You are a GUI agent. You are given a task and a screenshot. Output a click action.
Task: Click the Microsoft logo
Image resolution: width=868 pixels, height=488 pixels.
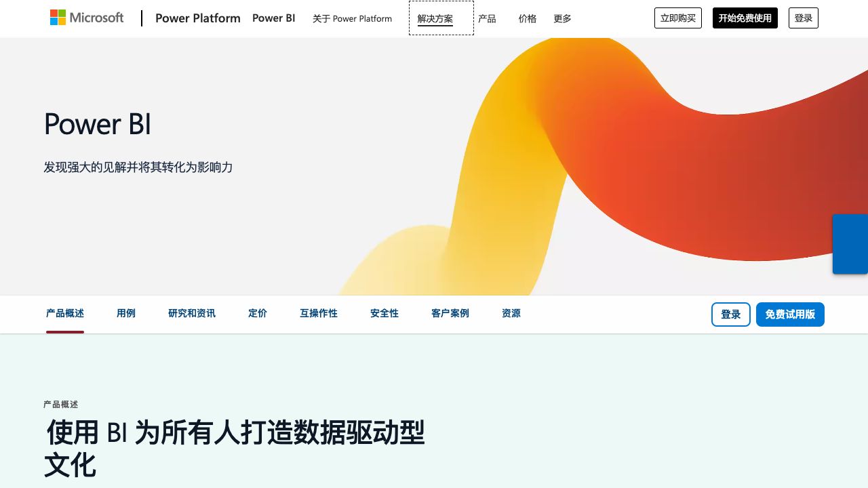[x=87, y=18]
